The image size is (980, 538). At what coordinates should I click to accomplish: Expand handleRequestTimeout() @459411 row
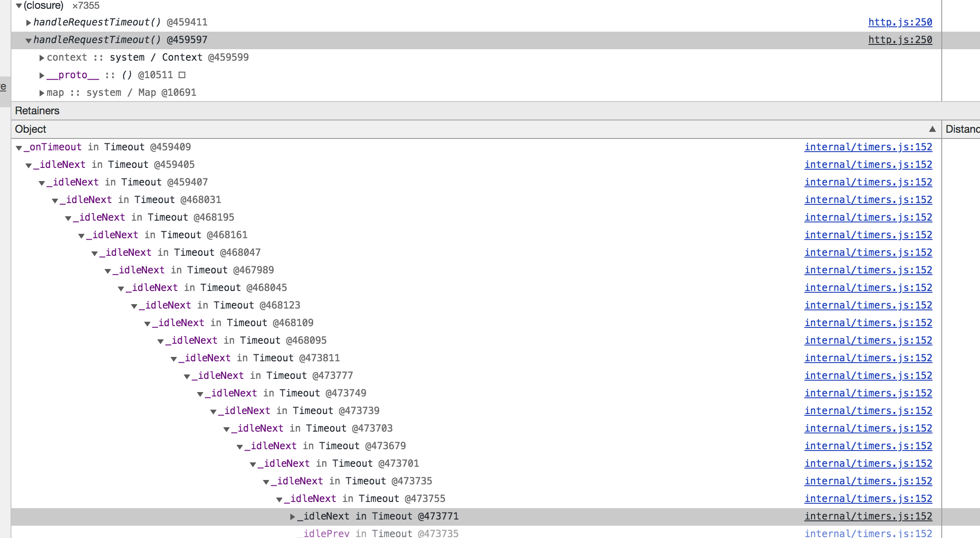coord(29,22)
